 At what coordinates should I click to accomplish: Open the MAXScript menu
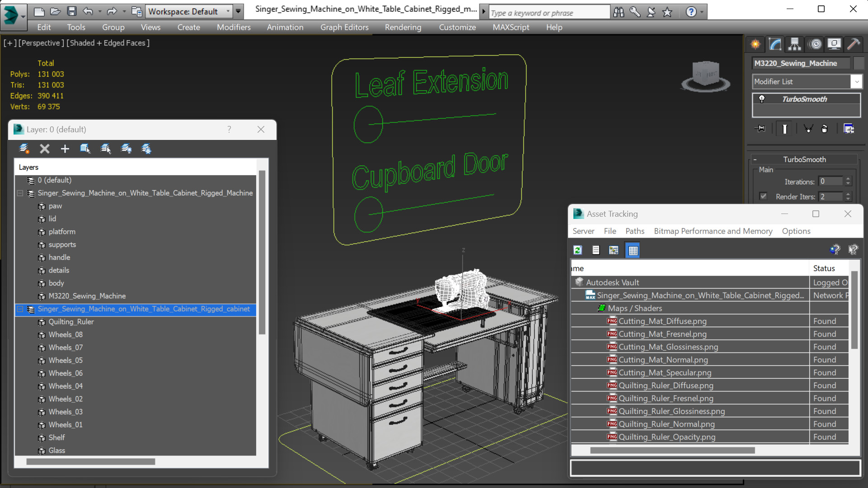[x=511, y=27]
